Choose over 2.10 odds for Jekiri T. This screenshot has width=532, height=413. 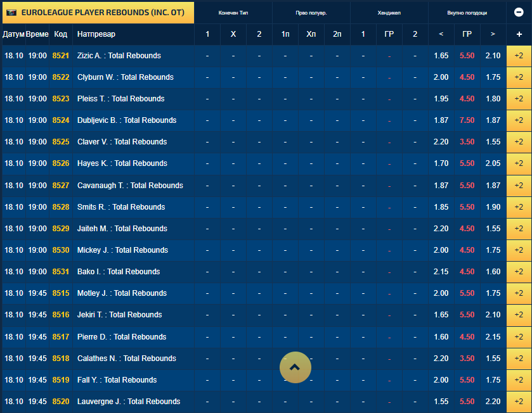(493, 315)
